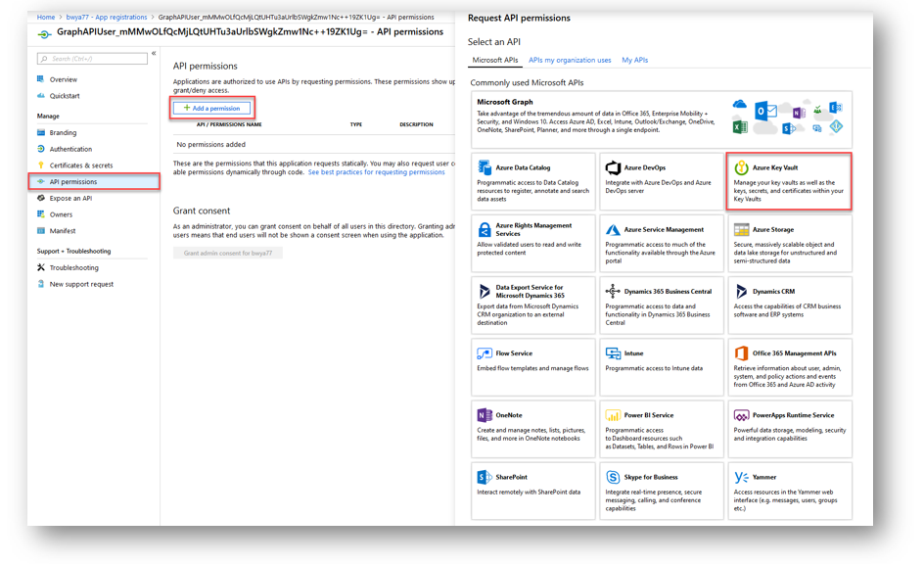This screenshot has width=924, height=564.
Task: Switch to the My APIs tab
Action: [634, 60]
